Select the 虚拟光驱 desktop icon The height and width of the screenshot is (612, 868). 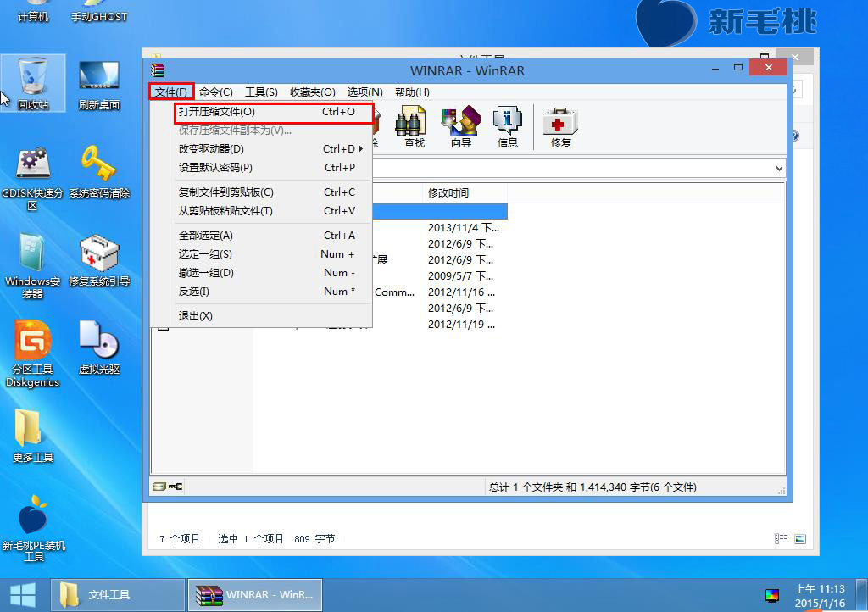[99, 348]
